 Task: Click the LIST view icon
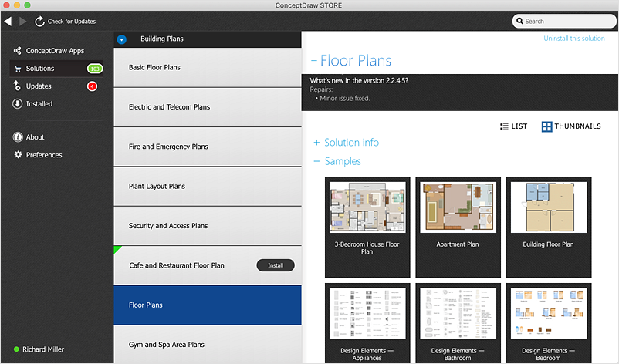click(x=504, y=126)
